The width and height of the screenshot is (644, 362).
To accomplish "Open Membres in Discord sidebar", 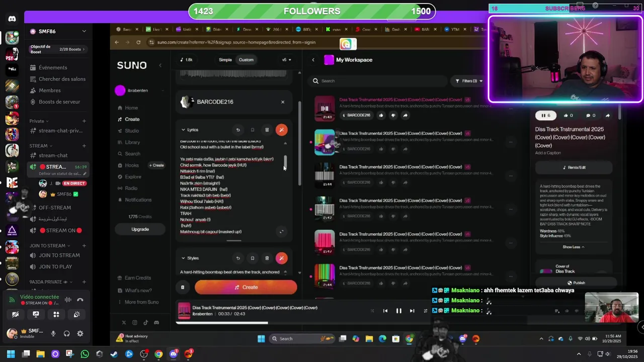I will click(x=50, y=90).
